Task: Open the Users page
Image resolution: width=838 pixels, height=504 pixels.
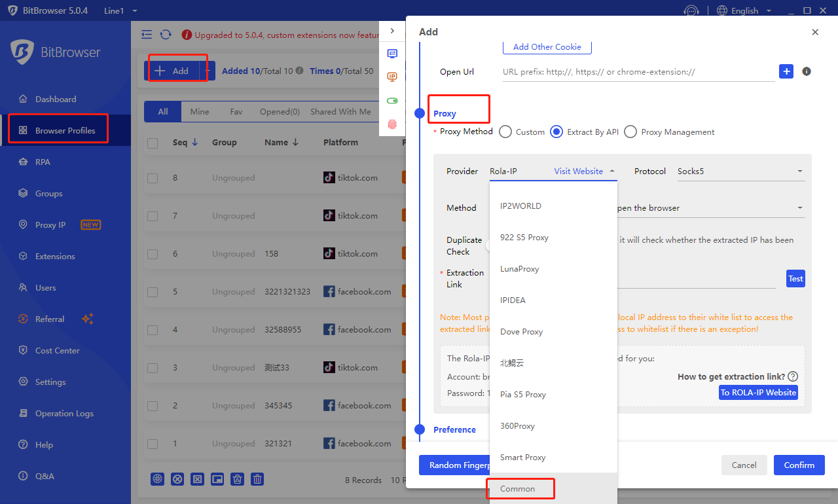Action: 46,287
